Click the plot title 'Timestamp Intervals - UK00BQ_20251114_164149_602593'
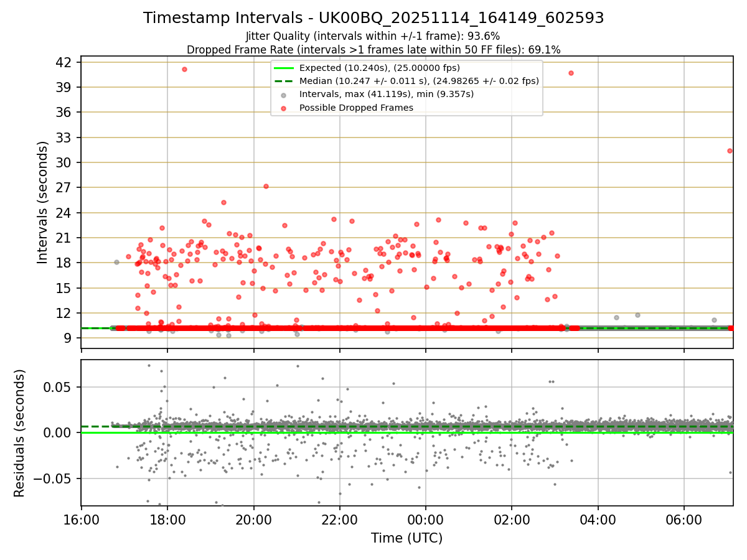This screenshot has width=747, height=560. 374,18
